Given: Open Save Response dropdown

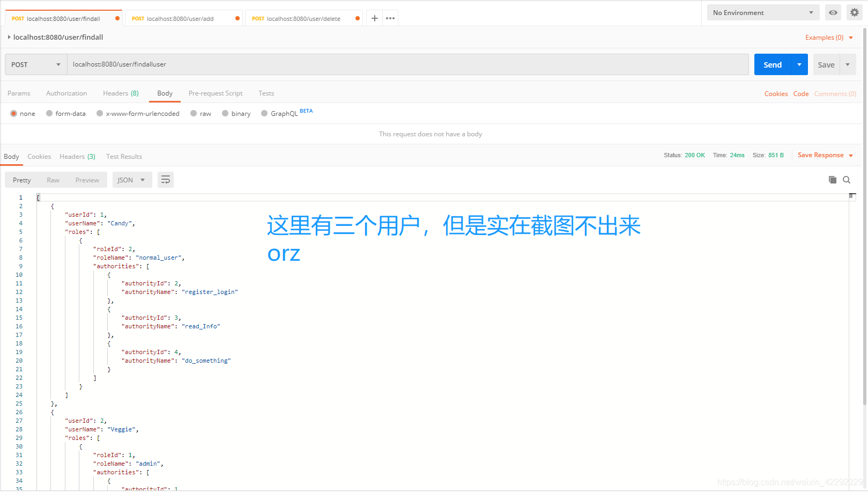Looking at the screenshot, I should coord(826,155).
